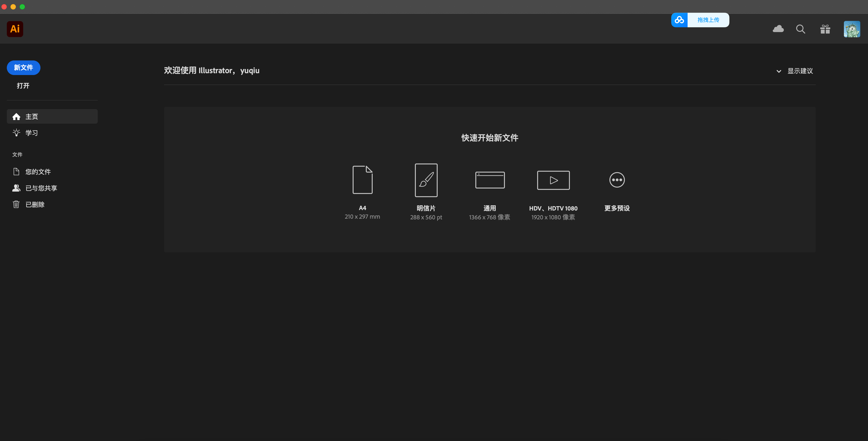
Task: Open the search icon in the toolbar
Action: (801, 29)
